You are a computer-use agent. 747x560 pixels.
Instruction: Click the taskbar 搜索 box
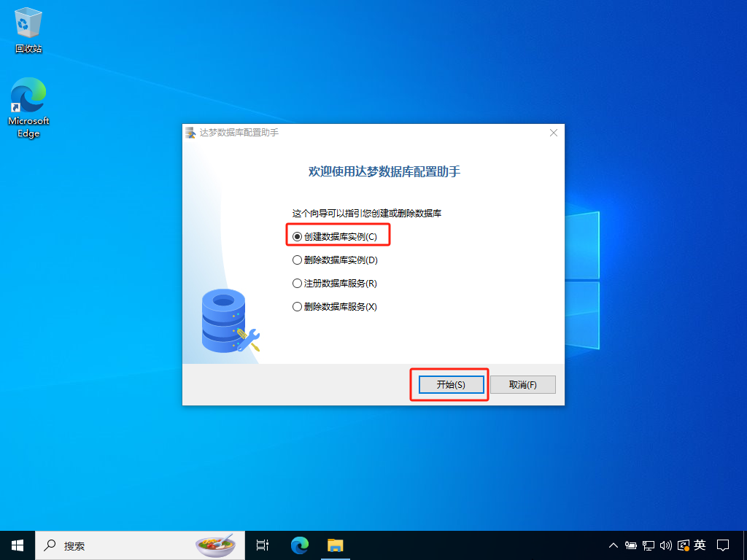[x=140, y=545]
